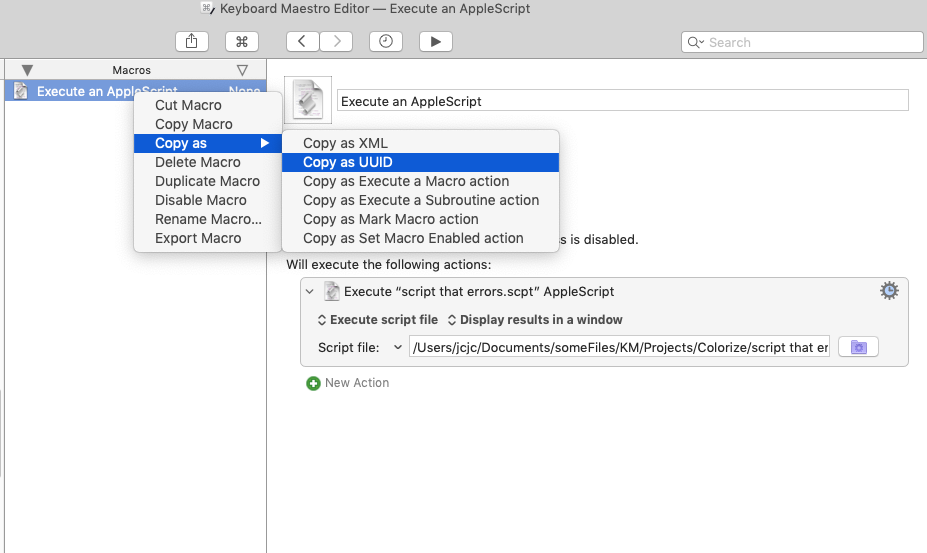Click the macro row's AppleScript icon in the list
Viewport: 927px width, 553px height.
[x=21, y=91]
